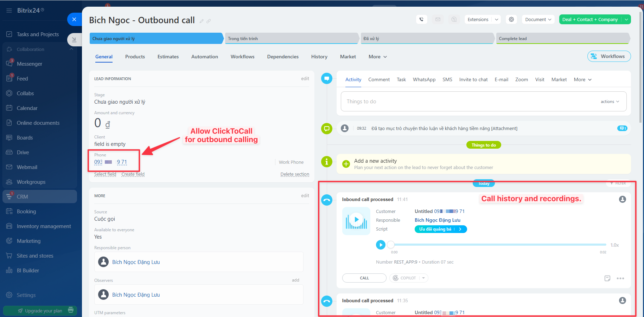
Task: Click the green plus icon for new activity
Action: pos(346,164)
